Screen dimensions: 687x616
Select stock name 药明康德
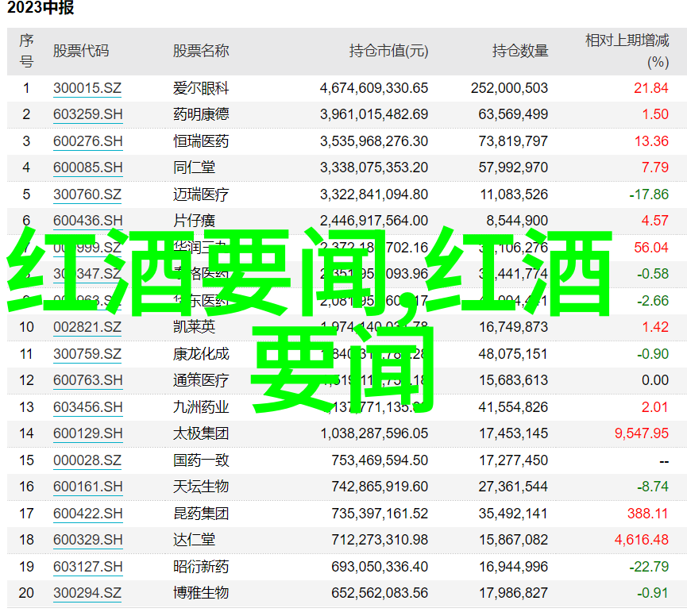[x=201, y=114]
